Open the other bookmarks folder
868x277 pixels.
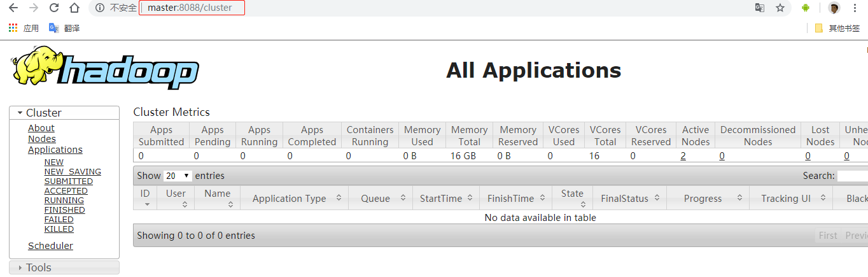click(x=837, y=28)
